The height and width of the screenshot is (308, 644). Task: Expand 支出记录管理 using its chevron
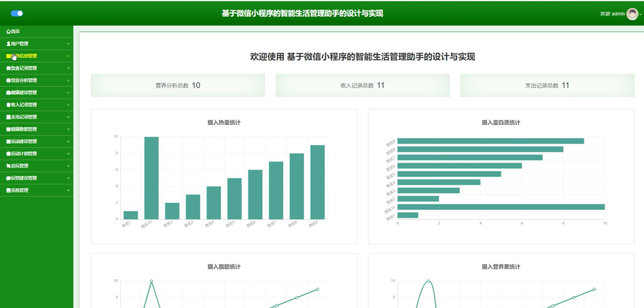point(68,117)
